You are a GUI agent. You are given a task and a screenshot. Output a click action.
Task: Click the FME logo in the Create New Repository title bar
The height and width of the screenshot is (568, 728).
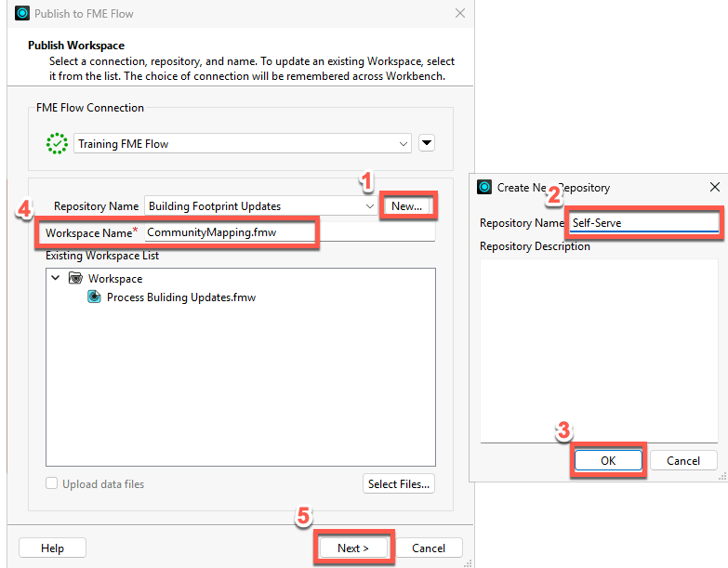[x=484, y=187]
